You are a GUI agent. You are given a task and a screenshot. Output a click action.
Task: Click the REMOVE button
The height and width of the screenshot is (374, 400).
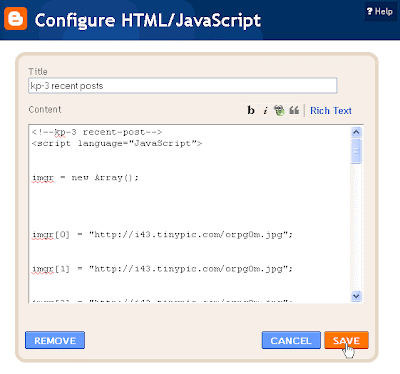point(55,340)
